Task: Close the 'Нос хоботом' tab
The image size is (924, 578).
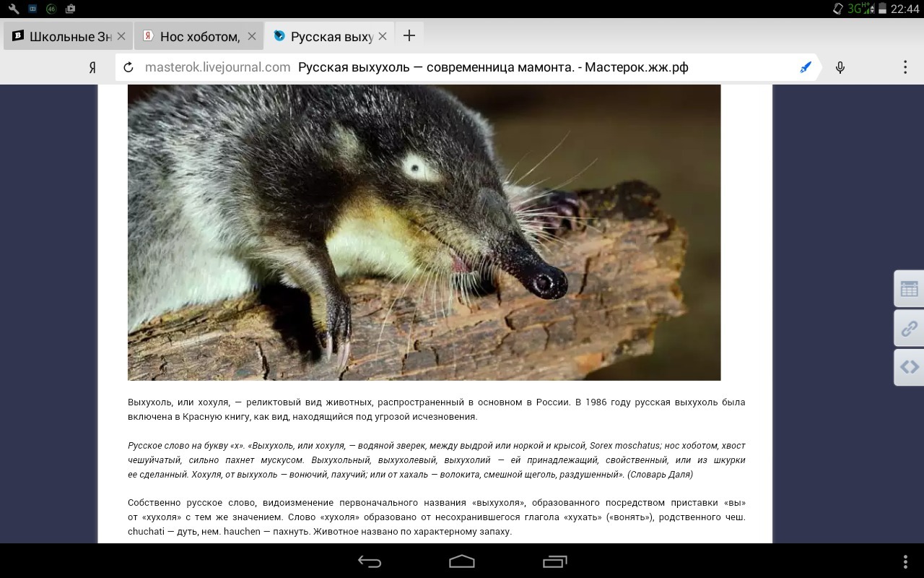Action: [252, 36]
